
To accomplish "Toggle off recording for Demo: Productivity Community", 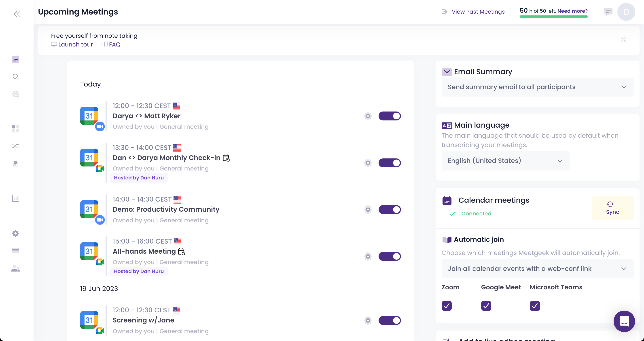I will coord(390,210).
